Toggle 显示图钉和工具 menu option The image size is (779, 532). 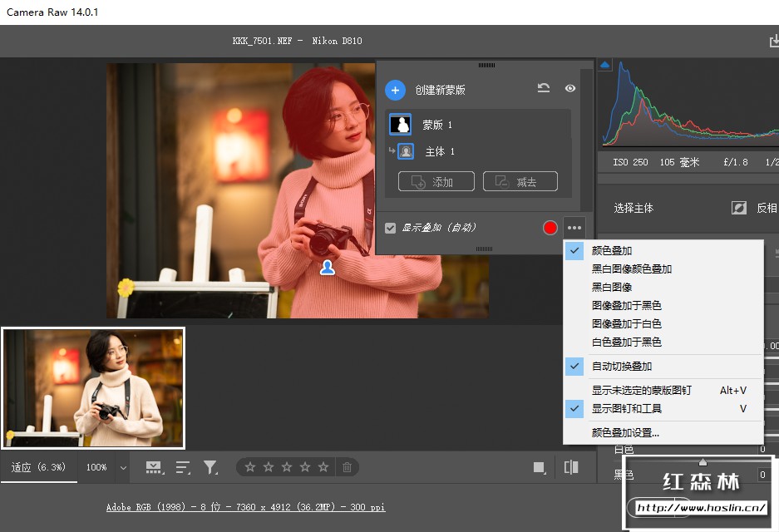pyautogui.click(x=663, y=408)
